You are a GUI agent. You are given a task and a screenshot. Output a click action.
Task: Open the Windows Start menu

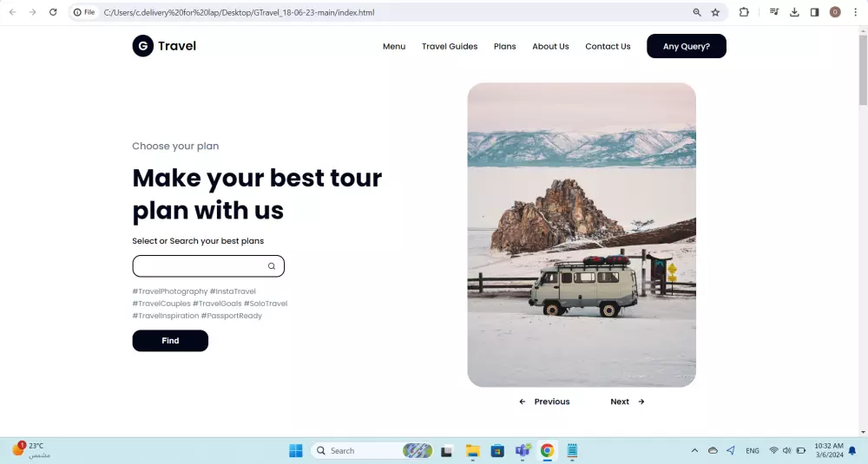click(x=296, y=451)
